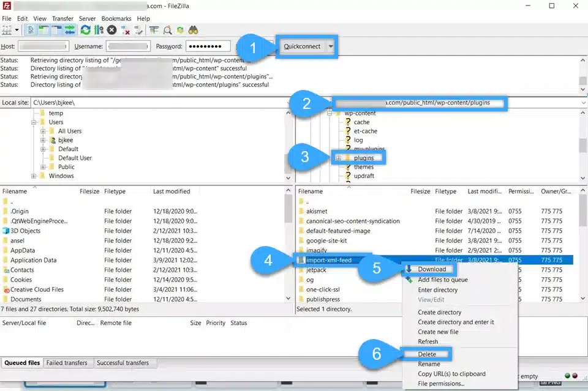Choose Rename in the context menu
This screenshot has width=588, height=391.
click(x=429, y=364)
